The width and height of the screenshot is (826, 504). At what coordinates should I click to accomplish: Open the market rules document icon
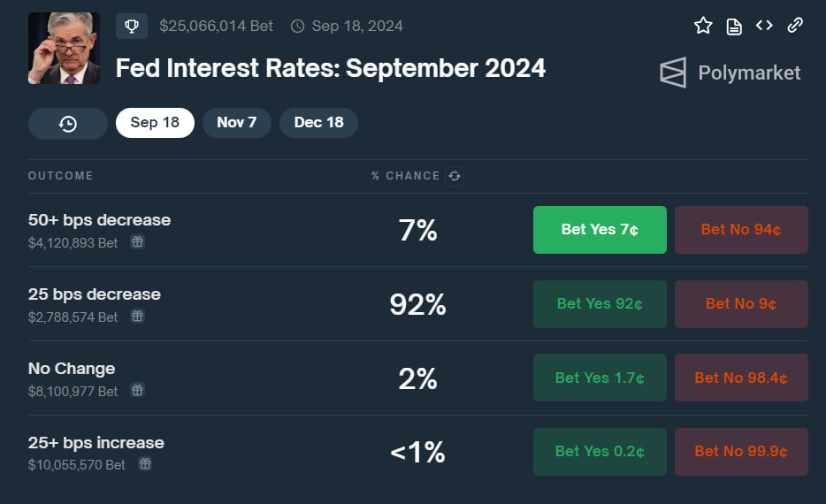733,26
